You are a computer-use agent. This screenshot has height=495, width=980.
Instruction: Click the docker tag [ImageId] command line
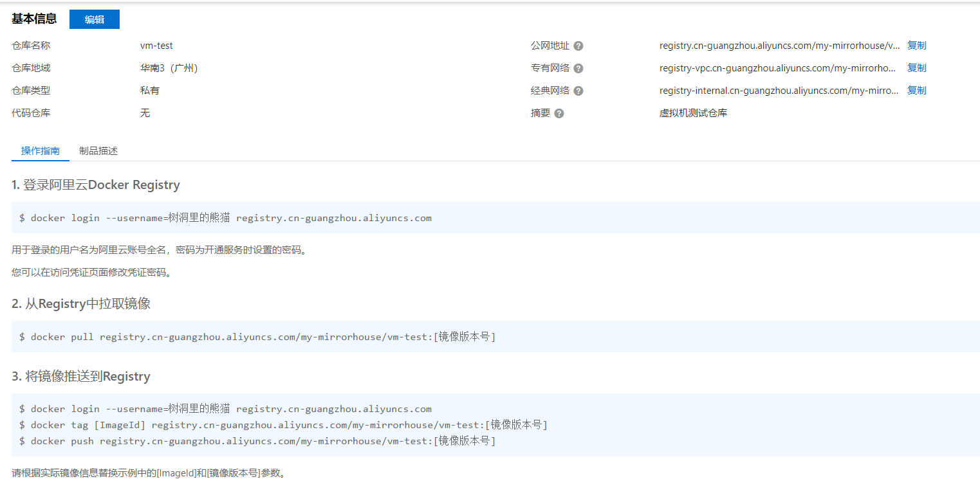coord(283,425)
